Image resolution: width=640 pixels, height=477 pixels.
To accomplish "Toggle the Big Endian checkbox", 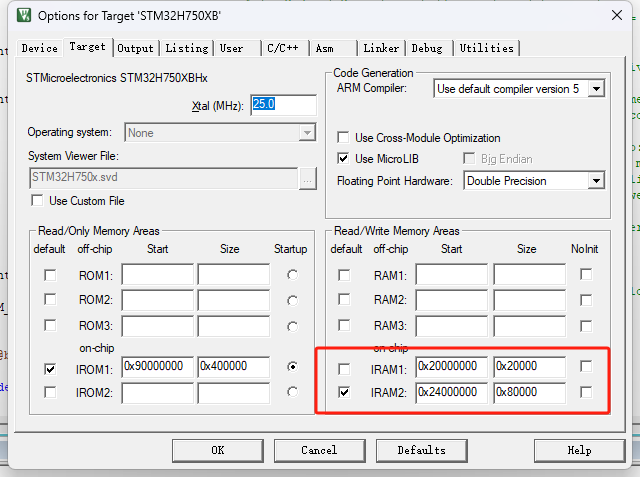I will (469, 158).
